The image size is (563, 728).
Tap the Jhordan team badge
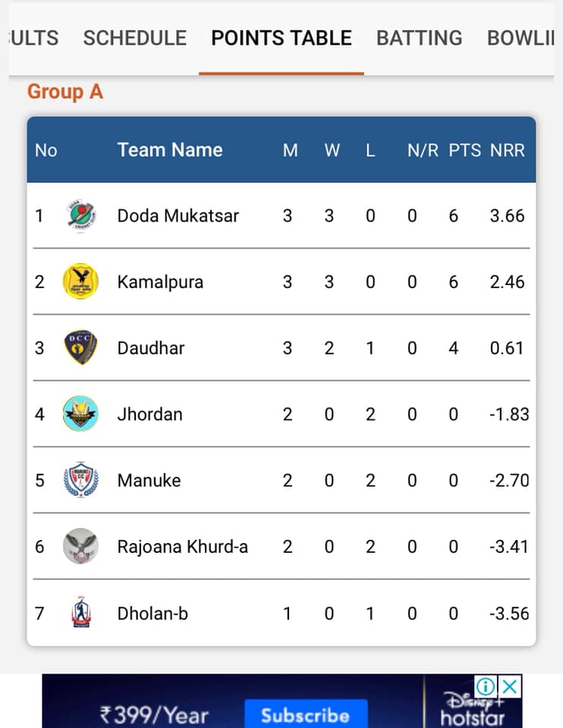click(81, 414)
